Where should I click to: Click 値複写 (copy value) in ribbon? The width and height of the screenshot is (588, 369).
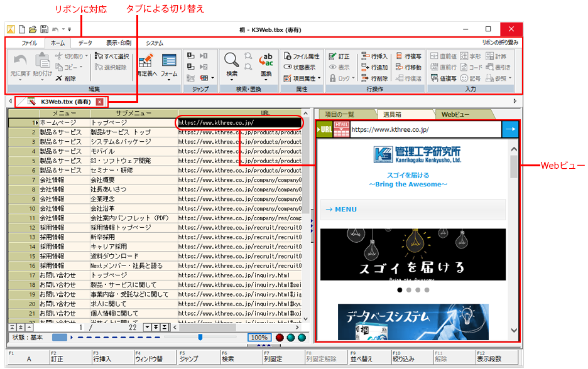coord(444,78)
